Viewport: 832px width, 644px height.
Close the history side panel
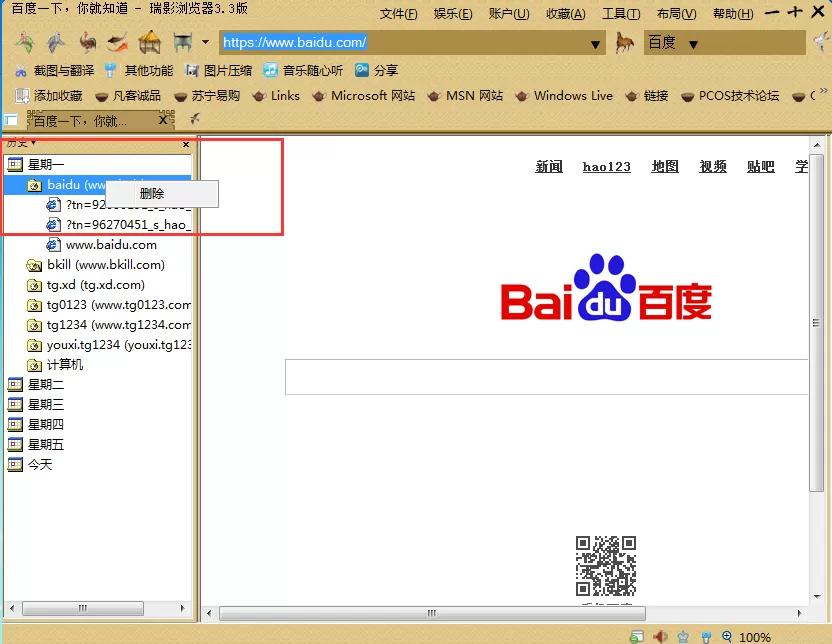pos(186,144)
